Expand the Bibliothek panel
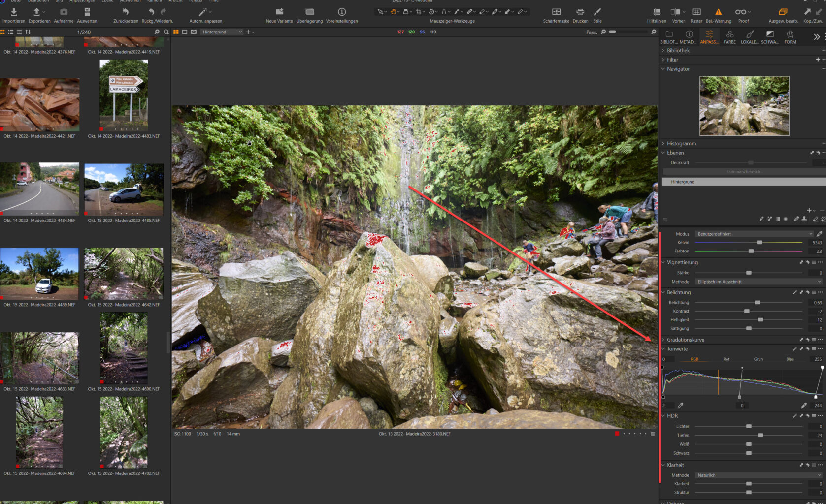Image resolution: width=826 pixels, height=504 pixels. (663, 50)
